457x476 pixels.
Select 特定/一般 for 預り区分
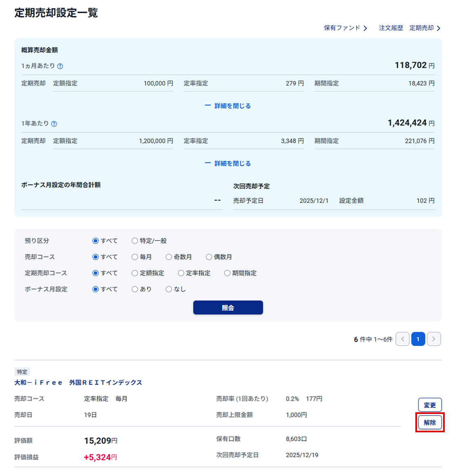pyautogui.click(x=135, y=241)
